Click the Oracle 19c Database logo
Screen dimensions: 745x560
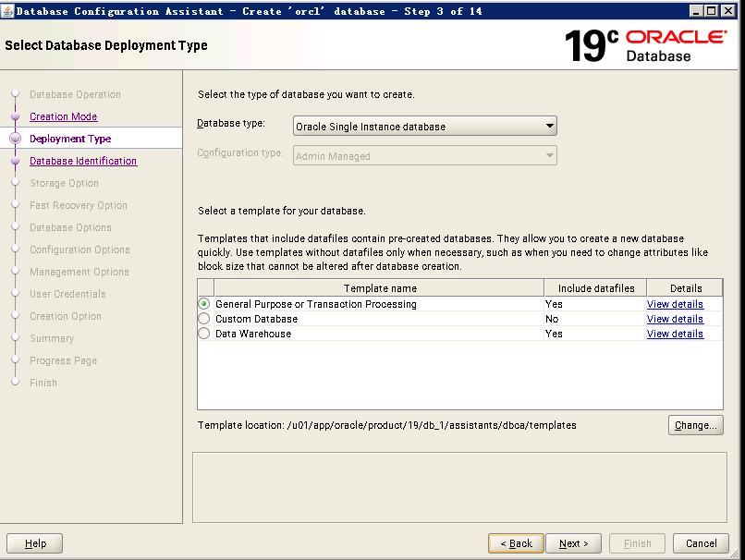(x=645, y=45)
